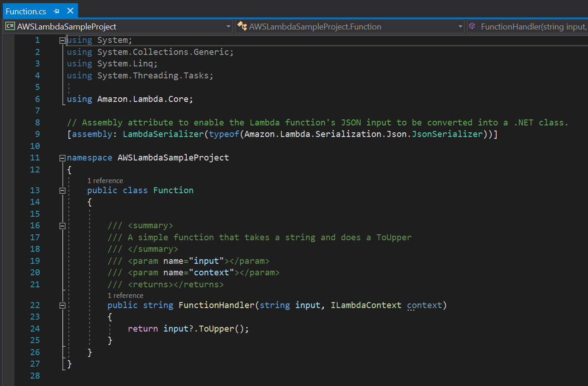Collapse the Function class outline
Viewport: 588px width, 386px height.
62,190
